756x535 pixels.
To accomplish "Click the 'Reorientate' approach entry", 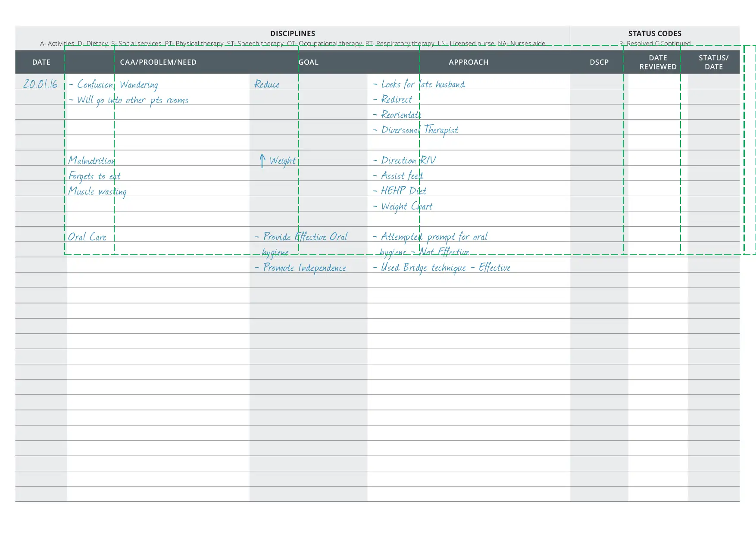I will tap(397, 115).
